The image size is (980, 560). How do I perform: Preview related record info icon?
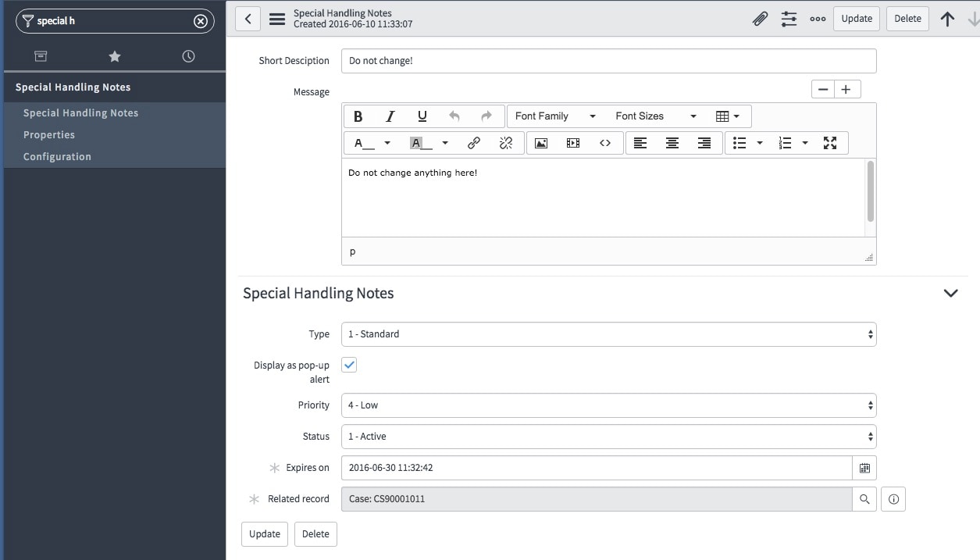[893, 499]
